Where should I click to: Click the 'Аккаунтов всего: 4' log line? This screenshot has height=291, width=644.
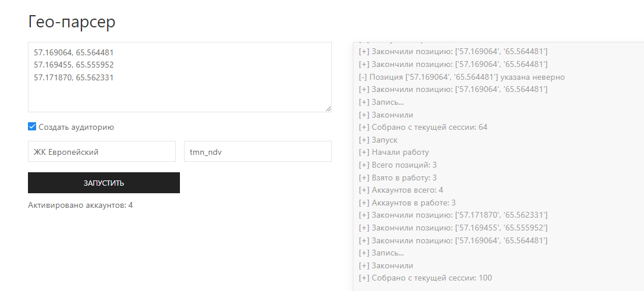click(401, 190)
